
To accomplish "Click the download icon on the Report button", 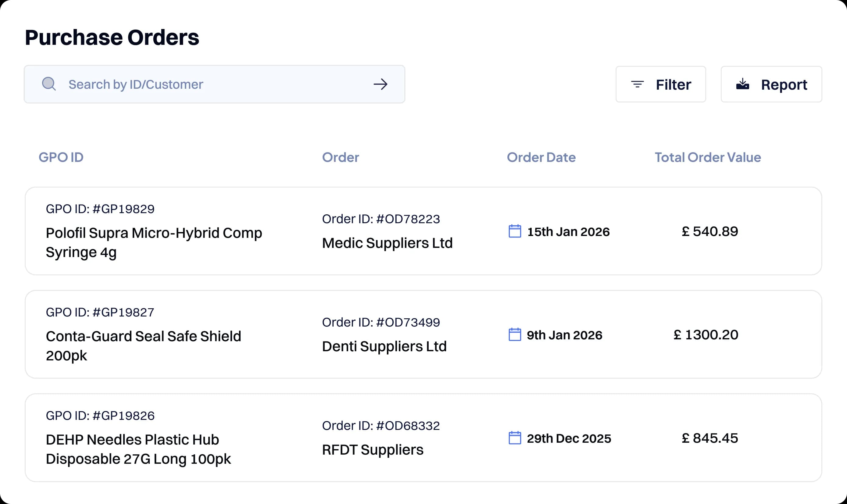I will tap(742, 84).
